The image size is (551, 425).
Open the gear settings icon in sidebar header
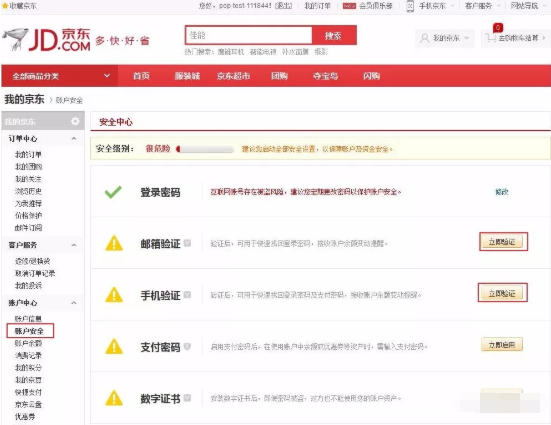pyautogui.click(x=75, y=121)
